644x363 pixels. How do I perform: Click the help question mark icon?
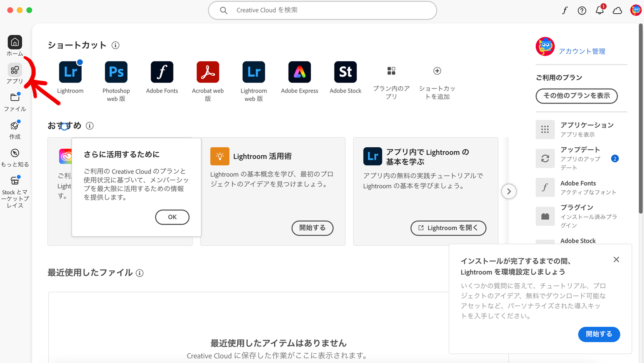pyautogui.click(x=582, y=10)
